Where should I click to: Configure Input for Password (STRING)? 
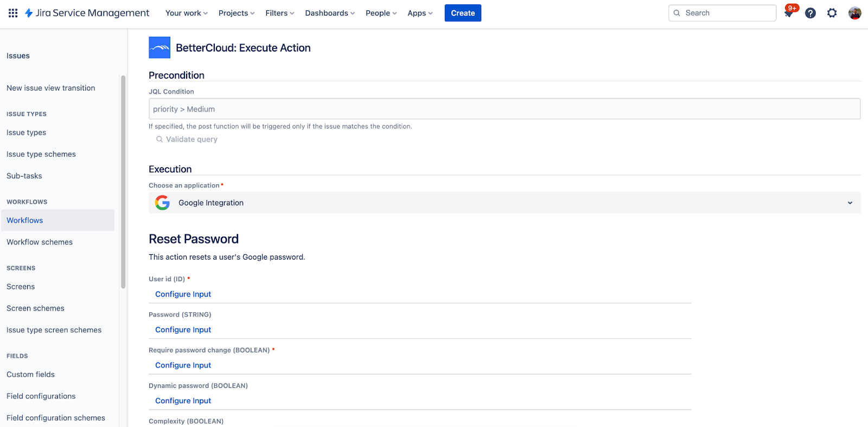[183, 329]
